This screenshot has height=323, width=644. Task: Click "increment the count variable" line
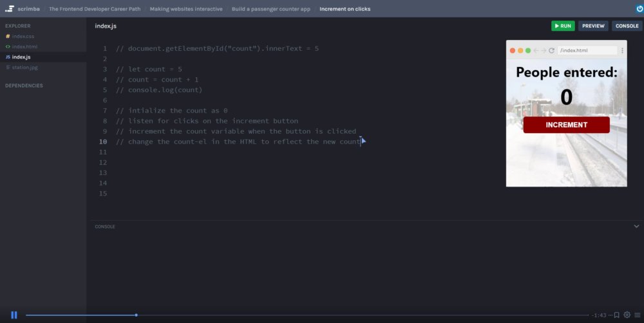click(x=236, y=131)
